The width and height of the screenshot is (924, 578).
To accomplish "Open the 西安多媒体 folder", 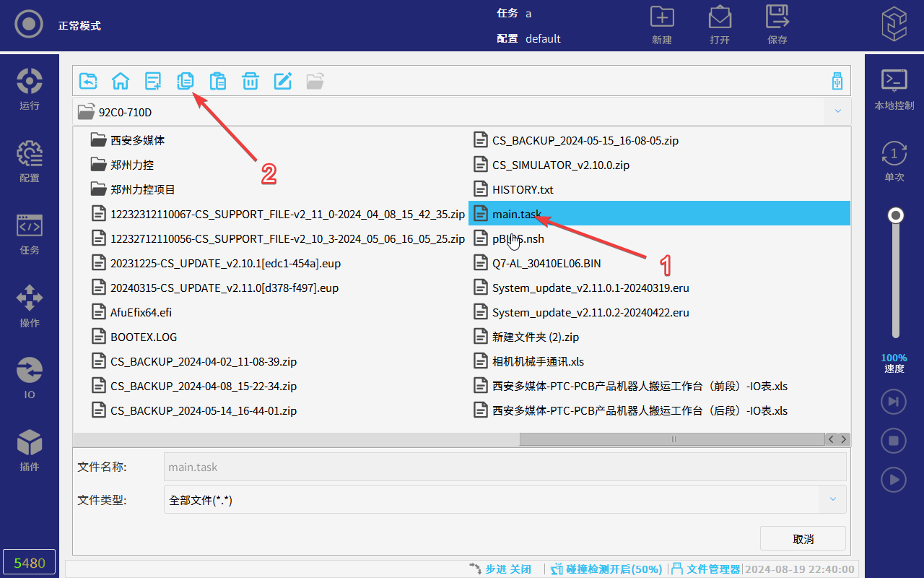I will 137,140.
